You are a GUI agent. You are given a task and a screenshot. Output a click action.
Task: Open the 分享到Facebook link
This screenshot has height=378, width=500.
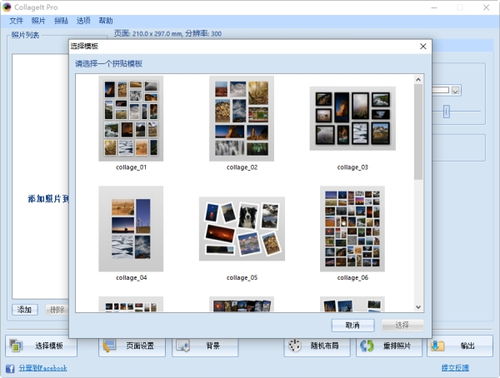[43, 368]
